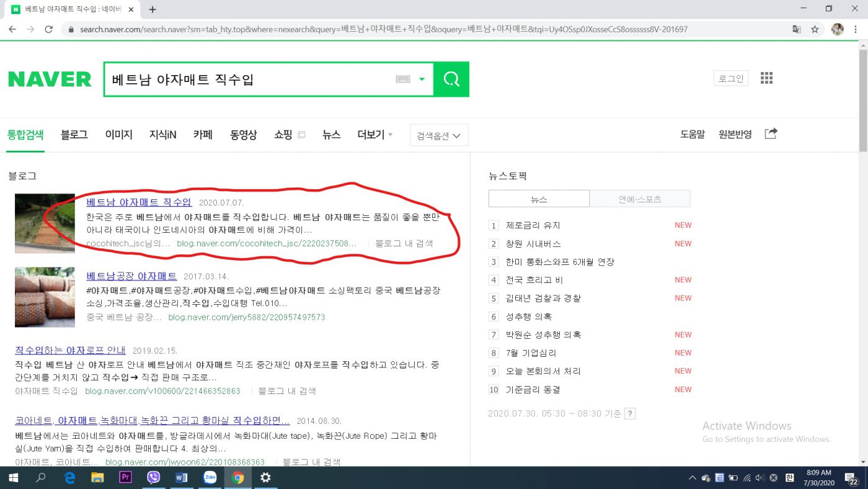Select the 뉴스 search tab

332,134
